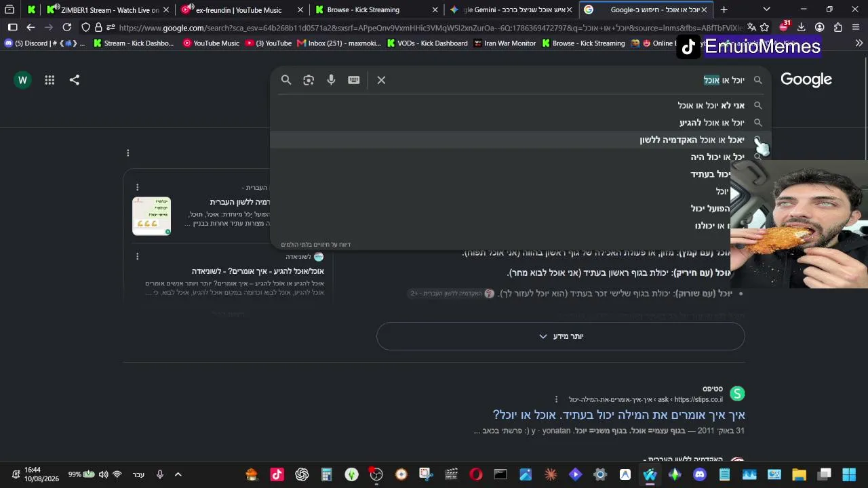Image resolution: width=868 pixels, height=488 pixels.
Task: Bookmark this page with the star icon
Action: click(x=765, y=27)
